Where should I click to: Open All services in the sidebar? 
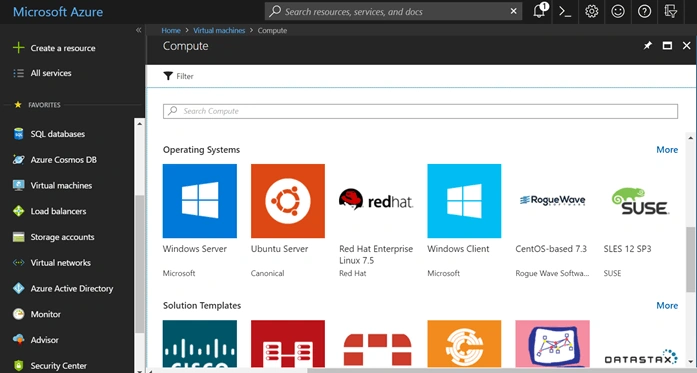tap(51, 73)
